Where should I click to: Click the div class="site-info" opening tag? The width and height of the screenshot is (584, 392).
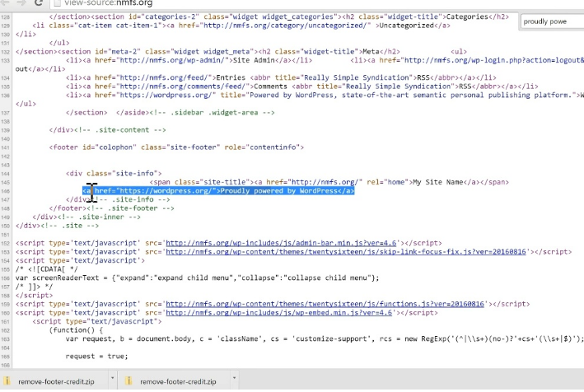tap(114, 174)
